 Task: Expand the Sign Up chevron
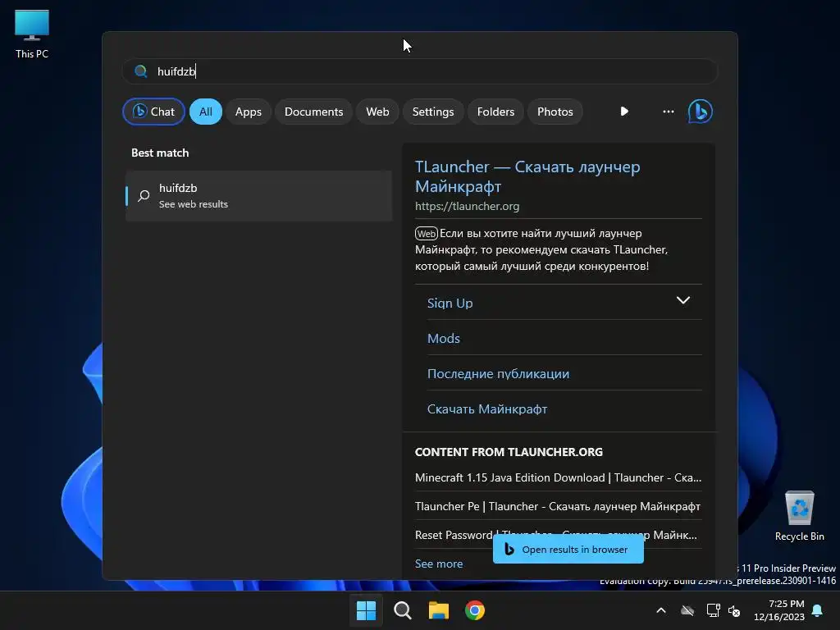(683, 300)
